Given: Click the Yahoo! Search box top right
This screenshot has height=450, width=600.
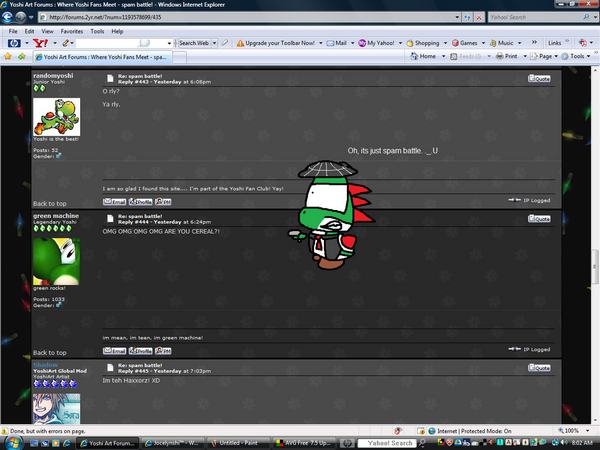Looking at the screenshot, I should click(x=535, y=17).
